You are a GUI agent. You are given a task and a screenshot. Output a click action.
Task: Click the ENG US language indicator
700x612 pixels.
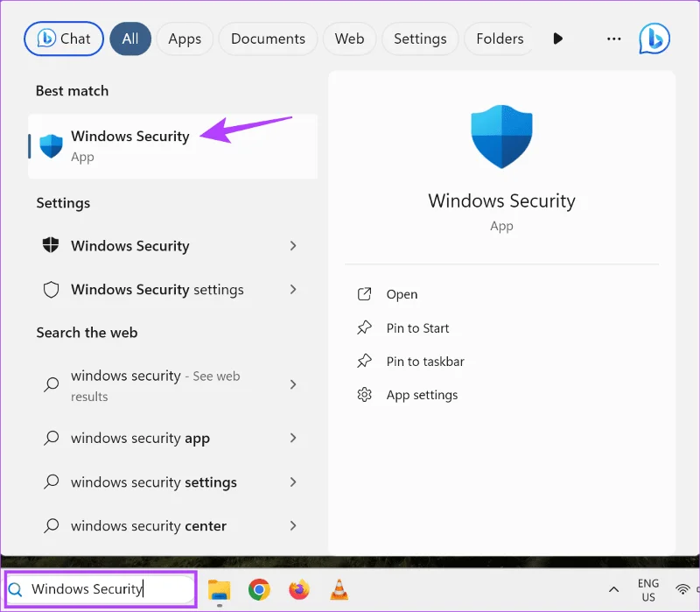click(x=648, y=590)
